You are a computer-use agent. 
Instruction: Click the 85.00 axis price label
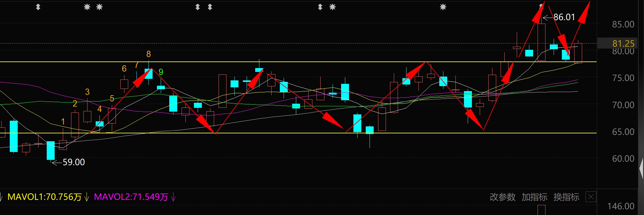point(623,24)
